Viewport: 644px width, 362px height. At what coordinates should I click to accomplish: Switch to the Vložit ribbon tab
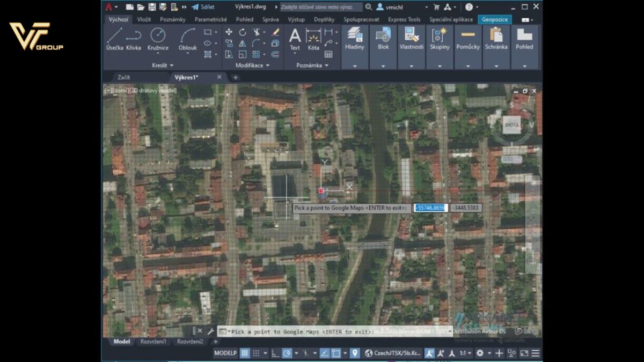[x=144, y=19]
